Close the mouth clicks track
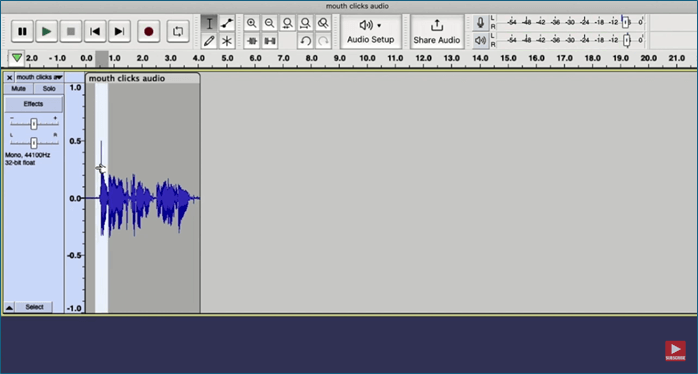Screen dimensions: 698x374 pos(9,77)
